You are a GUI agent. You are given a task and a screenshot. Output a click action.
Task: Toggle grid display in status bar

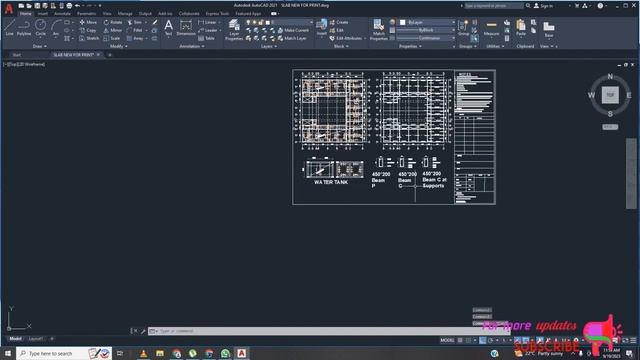460,340
